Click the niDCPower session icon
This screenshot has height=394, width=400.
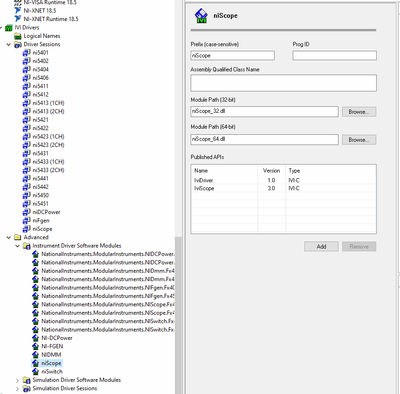pos(27,212)
